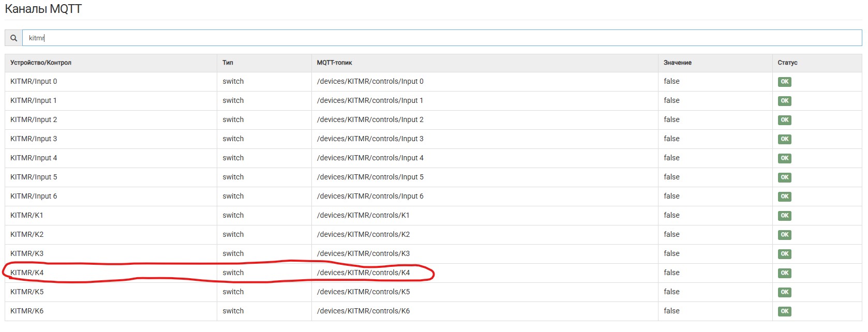
Task: Click OK status badge in Input 5 row
Action: tap(784, 177)
